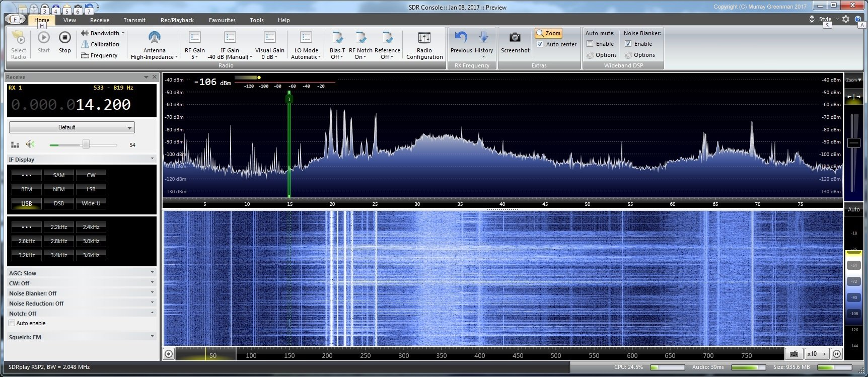Open the LO Mode options
Screen dimensions: 868x377
click(x=306, y=38)
